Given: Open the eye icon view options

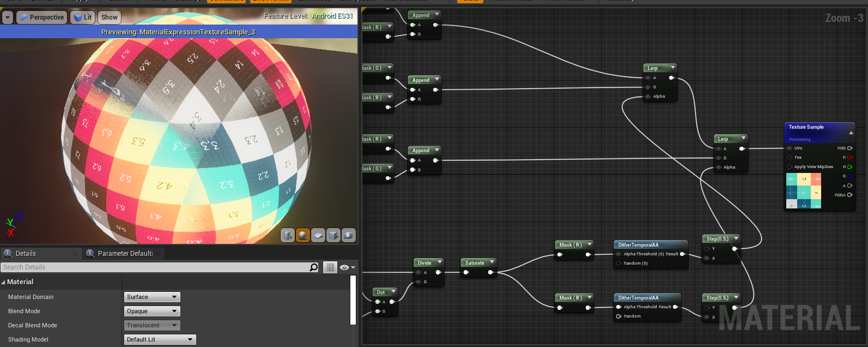Looking at the screenshot, I should tap(347, 267).
